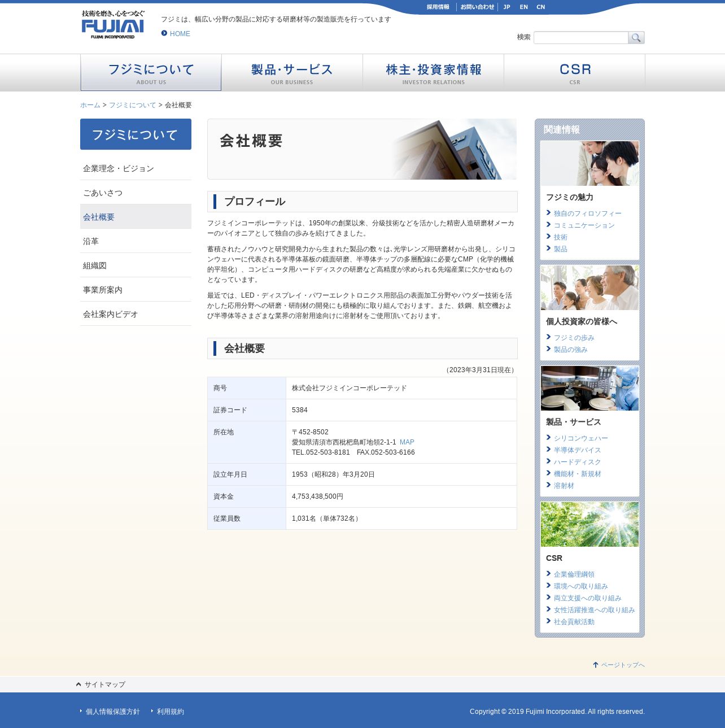This screenshot has height=728, width=725.
Task: Select 会社案内ビデオ in the sidebar
Action: tap(136, 314)
